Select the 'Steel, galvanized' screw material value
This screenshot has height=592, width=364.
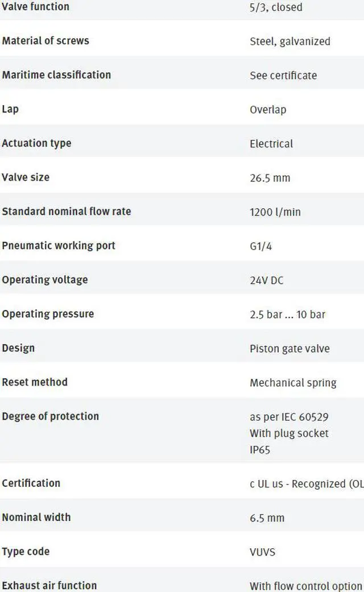pyautogui.click(x=290, y=41)
